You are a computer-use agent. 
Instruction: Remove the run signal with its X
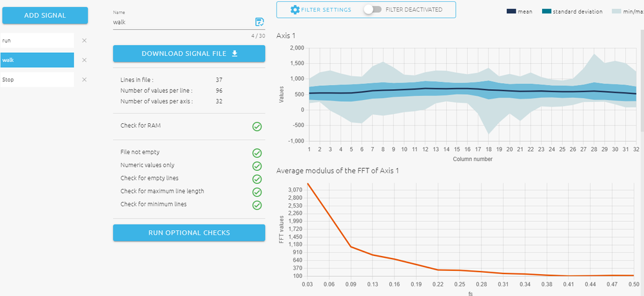click(84, 40)
